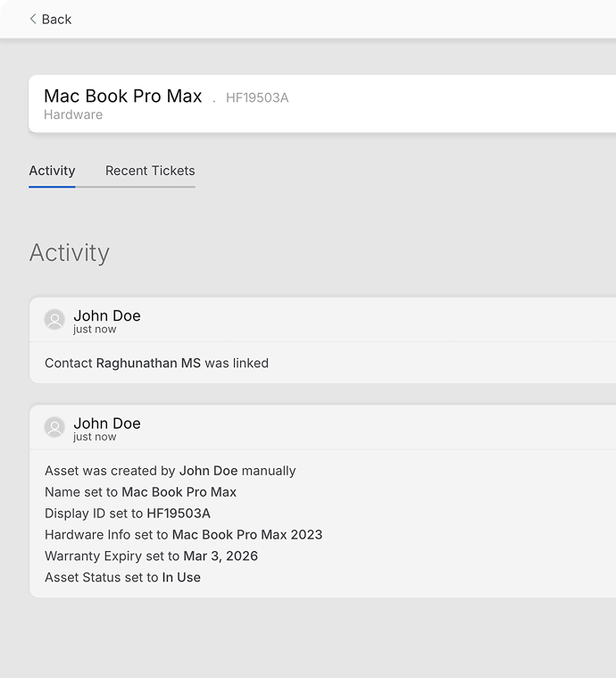616x678 pixels.
Task: Click the In Use asset status value
Action: point(181,578)
